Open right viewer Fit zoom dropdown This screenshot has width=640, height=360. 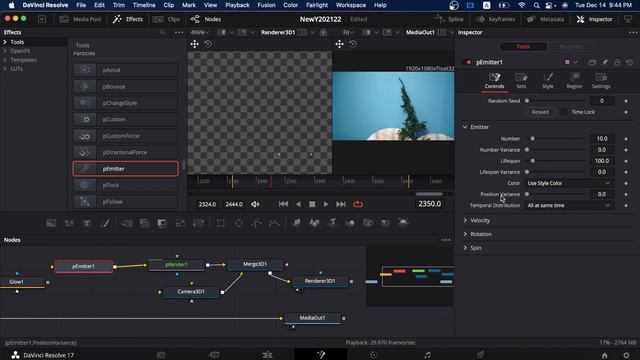(349, 32)
